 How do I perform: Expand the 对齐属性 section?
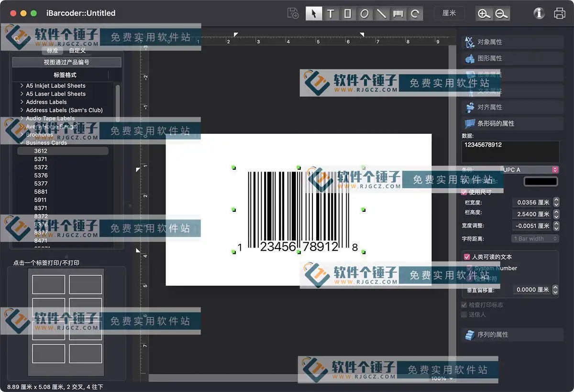(x=513, y=107)
